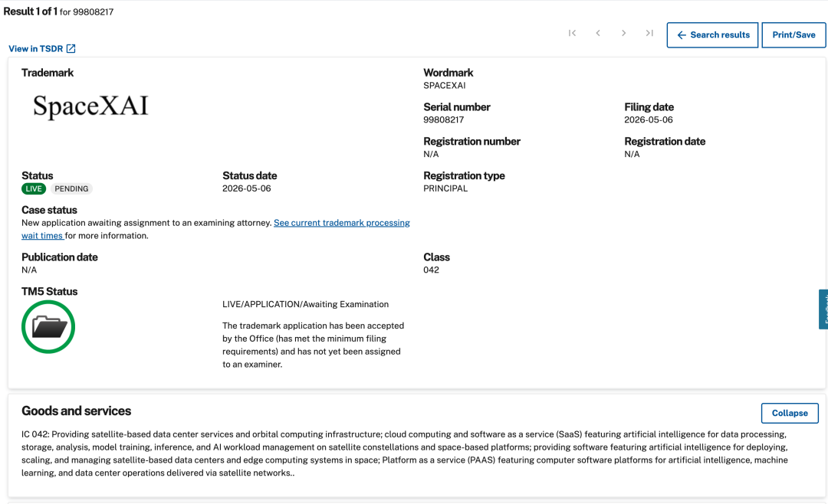This screenshot has height=504, width=828.
Task: Click the TM5 application accepted description text
Action: pyautogui.click(x=313, y=345)
